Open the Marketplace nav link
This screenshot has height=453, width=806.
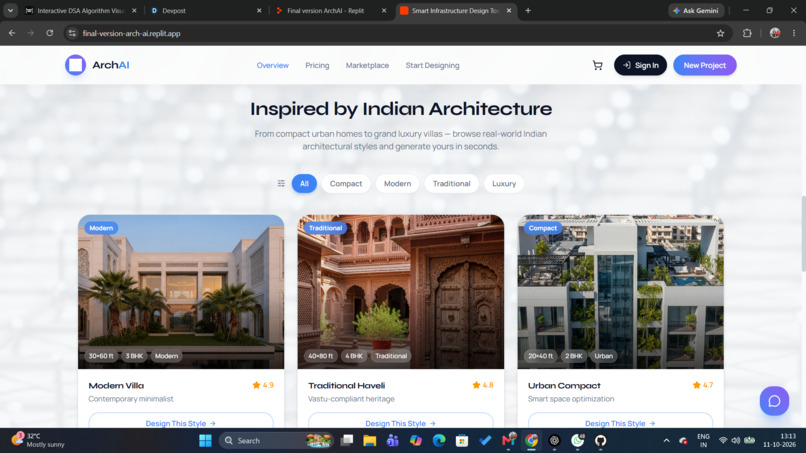pyautogui.click(x=367, y=65)
